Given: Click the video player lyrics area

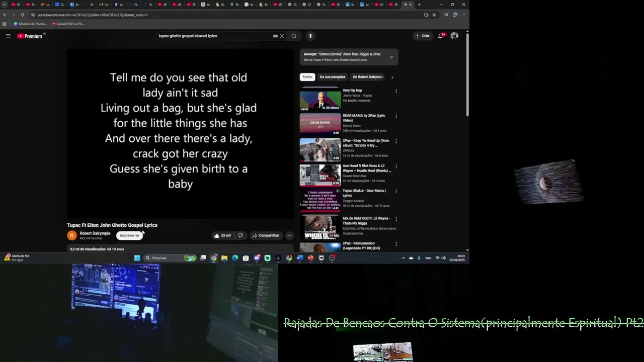Looking at the screenshot, I should coord(180,134).
